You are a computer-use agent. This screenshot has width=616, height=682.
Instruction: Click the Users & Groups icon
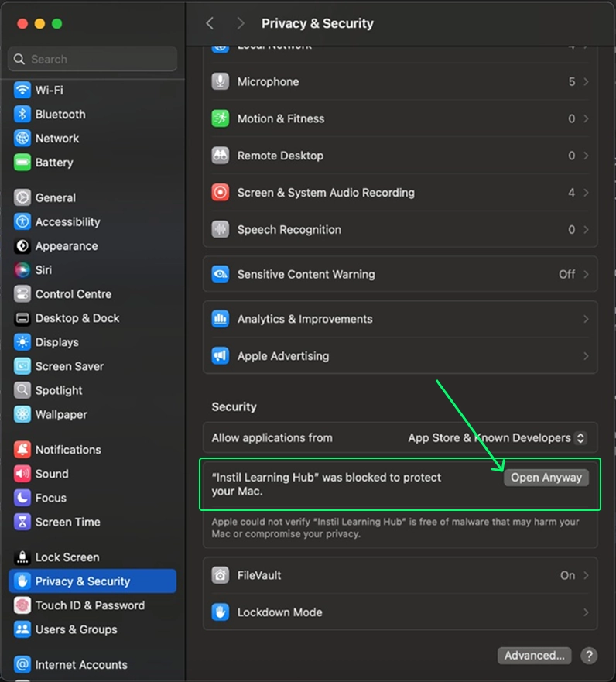pos(22,629)
